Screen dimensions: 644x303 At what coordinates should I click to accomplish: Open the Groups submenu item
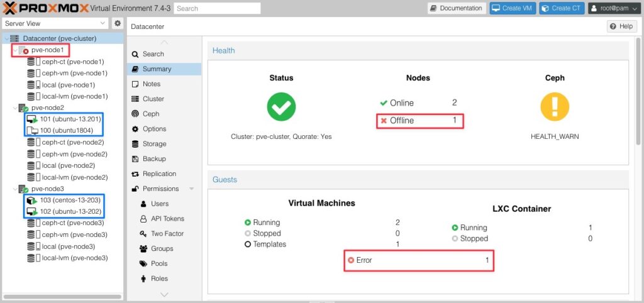(164, 249)
